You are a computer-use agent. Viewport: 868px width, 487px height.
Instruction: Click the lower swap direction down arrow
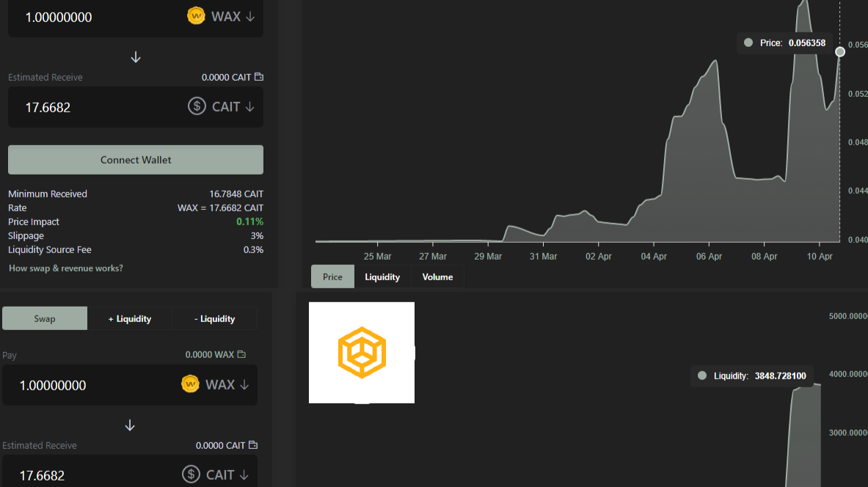click(x=130, y=425)
